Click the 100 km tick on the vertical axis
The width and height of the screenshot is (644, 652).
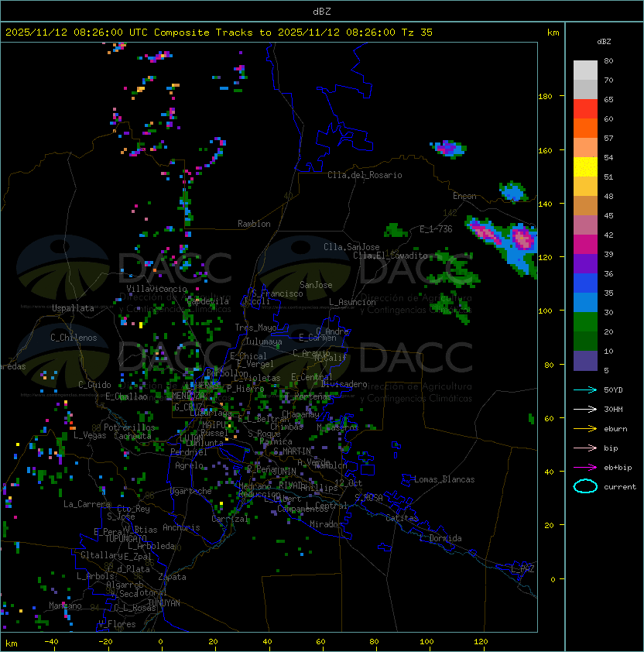[x=545, y=311]
